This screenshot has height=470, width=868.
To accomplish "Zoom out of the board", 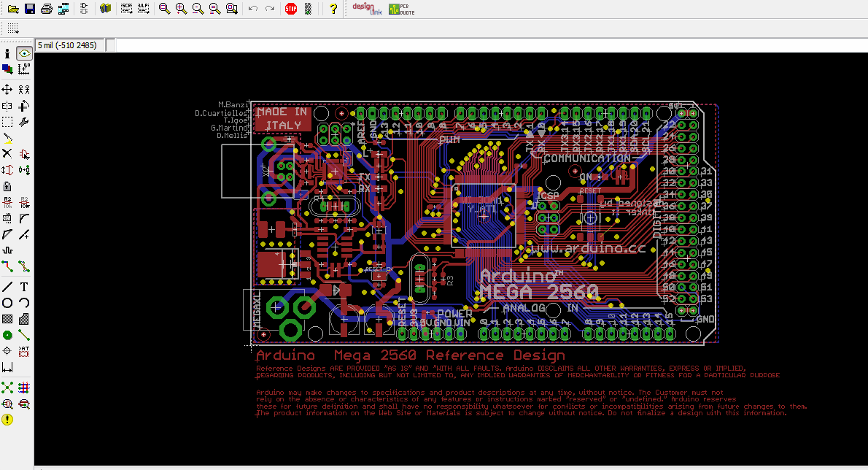I will tap(198, 9).
